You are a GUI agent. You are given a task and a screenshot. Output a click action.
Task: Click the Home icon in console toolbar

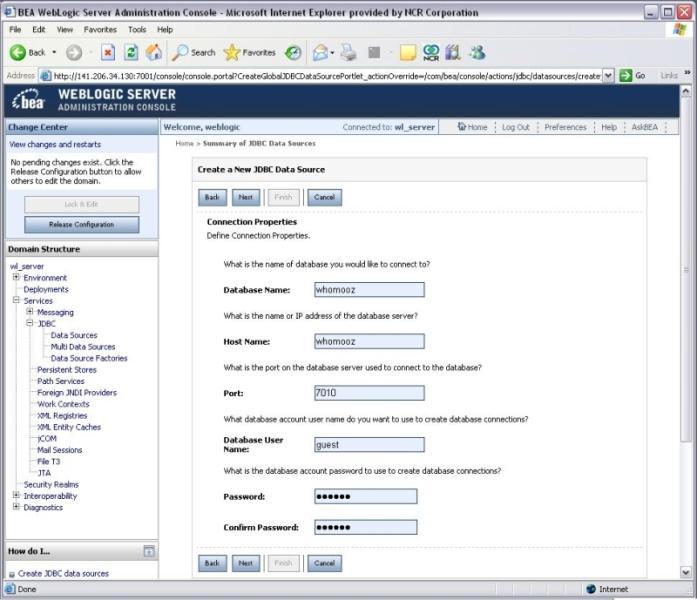point(462,127)
